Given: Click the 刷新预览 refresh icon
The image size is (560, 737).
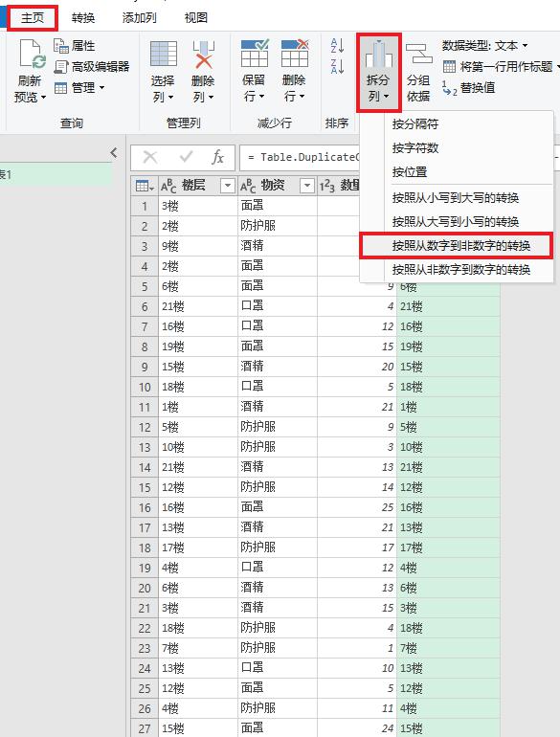Looking at the screenshot, I should 31,55.
